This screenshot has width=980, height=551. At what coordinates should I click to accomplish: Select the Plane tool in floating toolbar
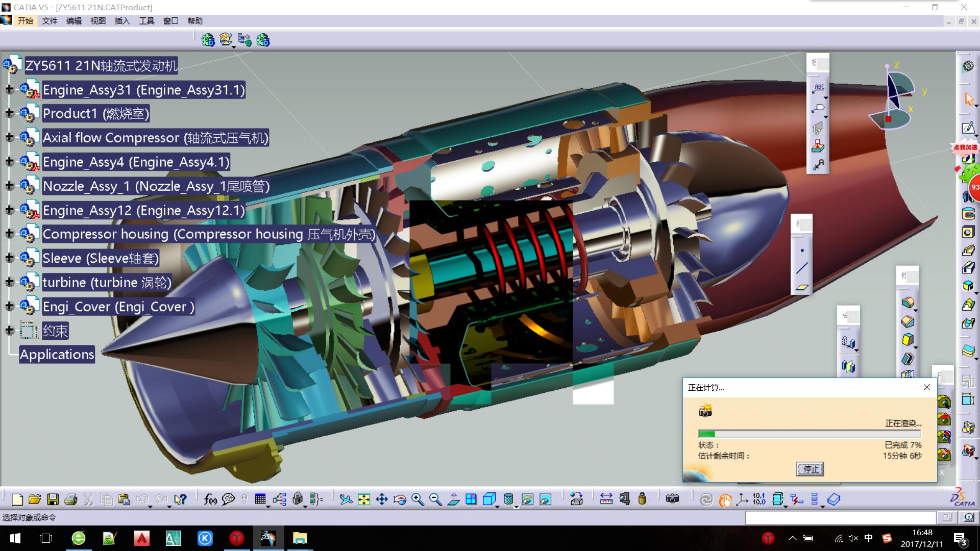(x=802, y=287)
